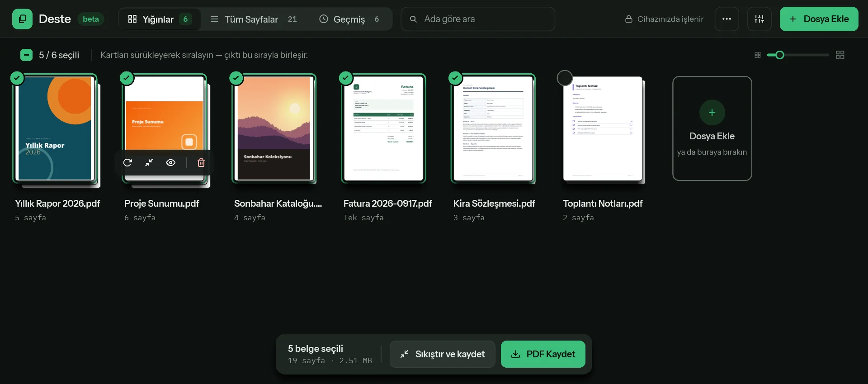Image resolution: width=868 pixels, height=384 pixels.
Task: Preview Proje Sunumu with the eye icon
Action: click(x=171, y=163)
